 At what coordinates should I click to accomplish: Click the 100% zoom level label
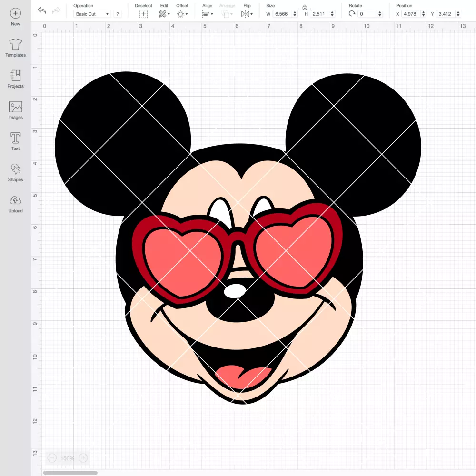68,458
